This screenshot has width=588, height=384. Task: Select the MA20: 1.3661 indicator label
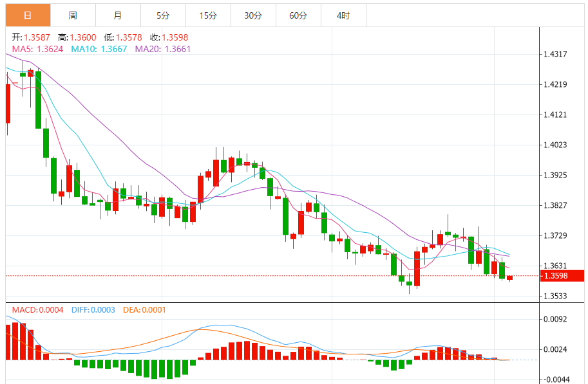(x=163, y=49)
